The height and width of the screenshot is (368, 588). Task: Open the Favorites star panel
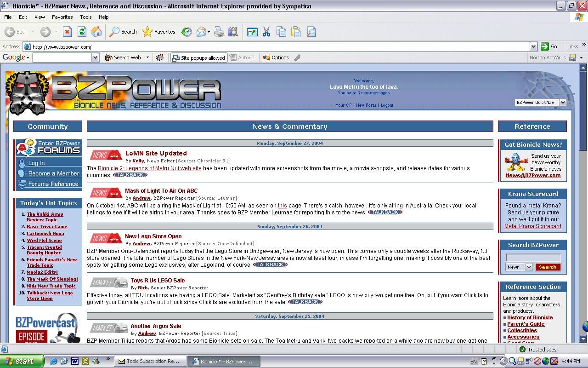[x=158, y=32]
